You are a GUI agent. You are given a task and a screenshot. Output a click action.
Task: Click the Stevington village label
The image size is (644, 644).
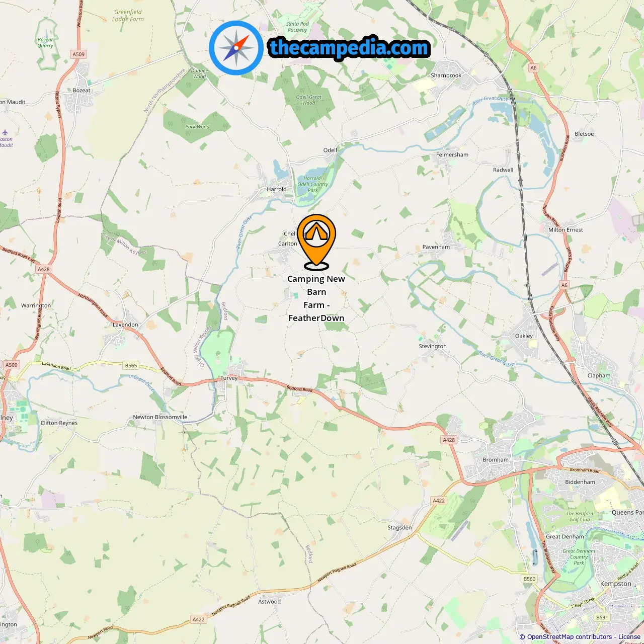(433, 346)
